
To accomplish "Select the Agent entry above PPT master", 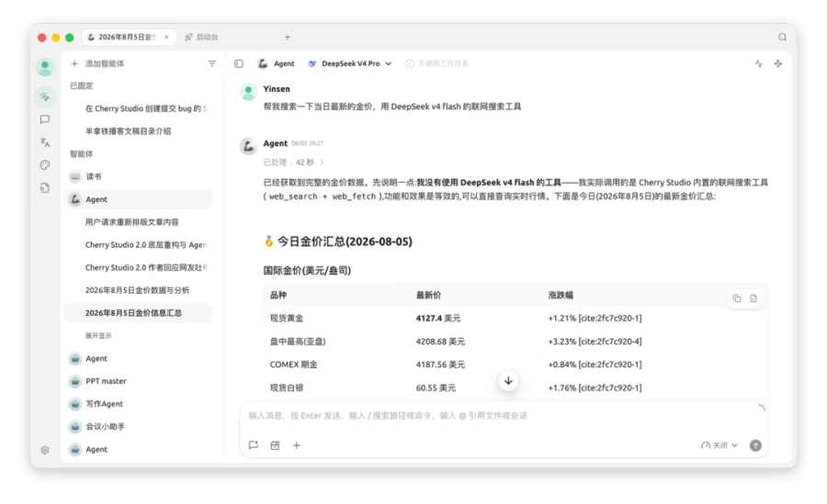I will (x=140, y=359).
